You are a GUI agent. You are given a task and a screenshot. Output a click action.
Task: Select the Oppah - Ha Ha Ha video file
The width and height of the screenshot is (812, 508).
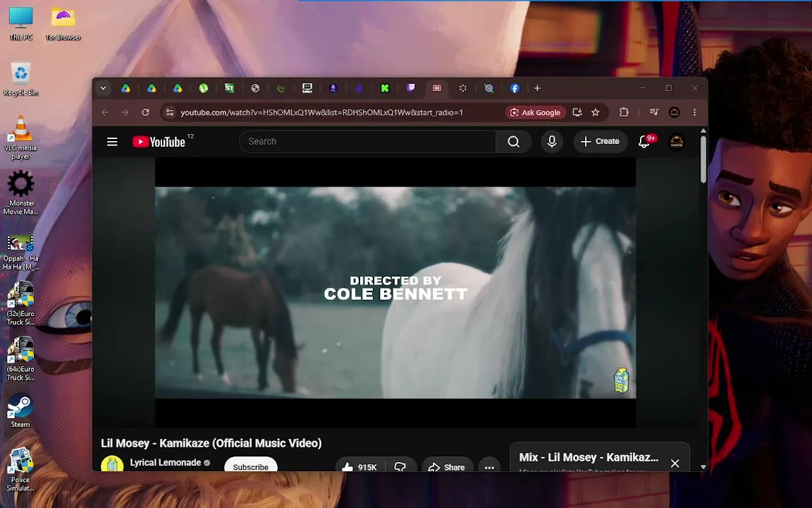click(x=20, y=253)
